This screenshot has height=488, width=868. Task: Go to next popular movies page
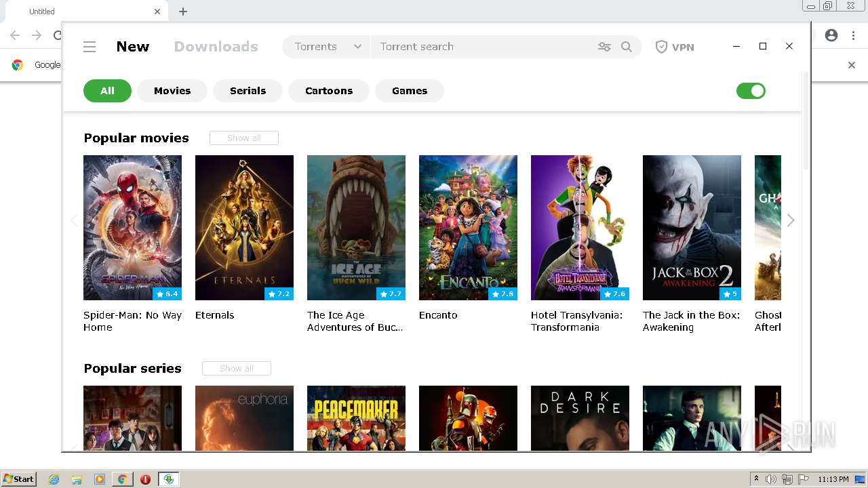[791, 220]
